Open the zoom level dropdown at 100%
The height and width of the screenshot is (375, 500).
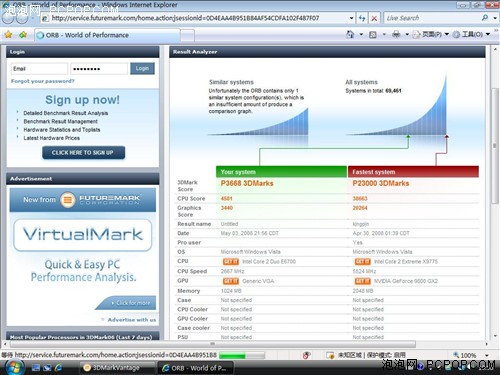tap(487, 355)
